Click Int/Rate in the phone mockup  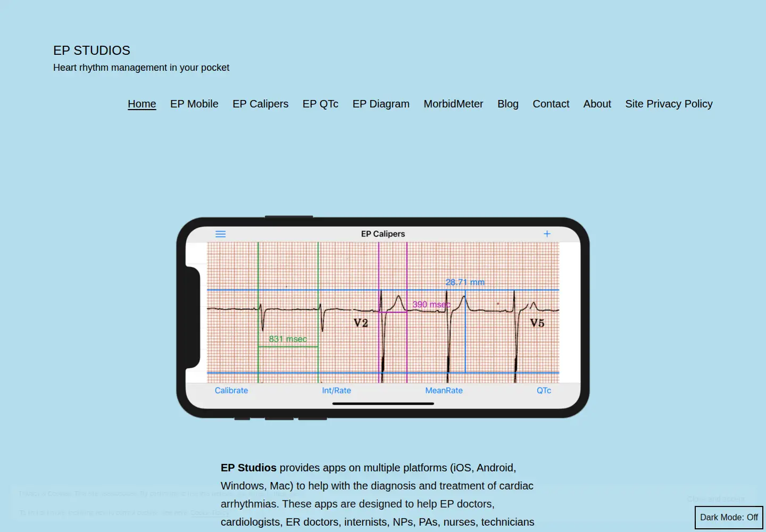336,390
